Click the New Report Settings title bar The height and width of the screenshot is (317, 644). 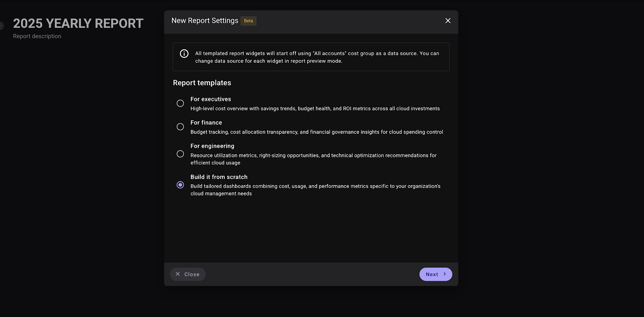pos(204,21)
